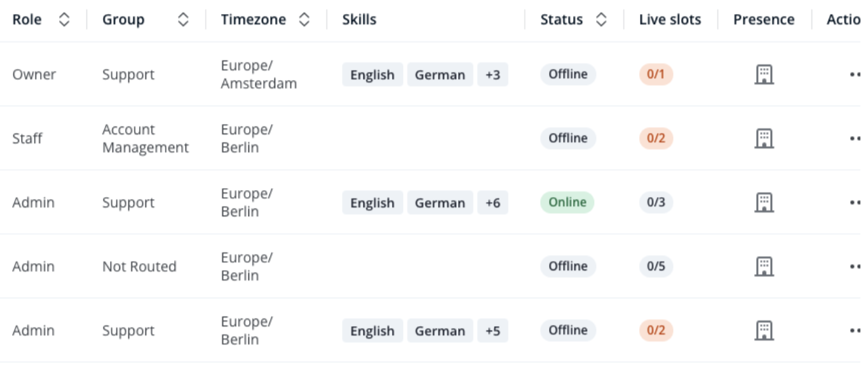Click the Account Management group cell
The image size is (868, 375).
coord(146,139)
